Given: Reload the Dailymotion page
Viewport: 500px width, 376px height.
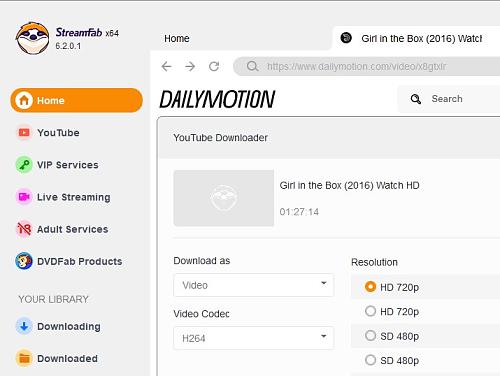Looking at the screenshot, I should tap(214, 67).
